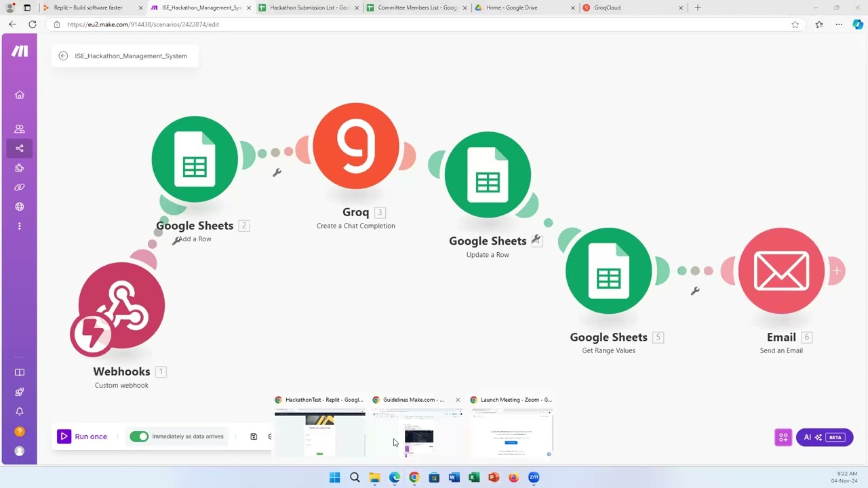Click wrench beside Update a Row title
868x488 pixels.
536,239
